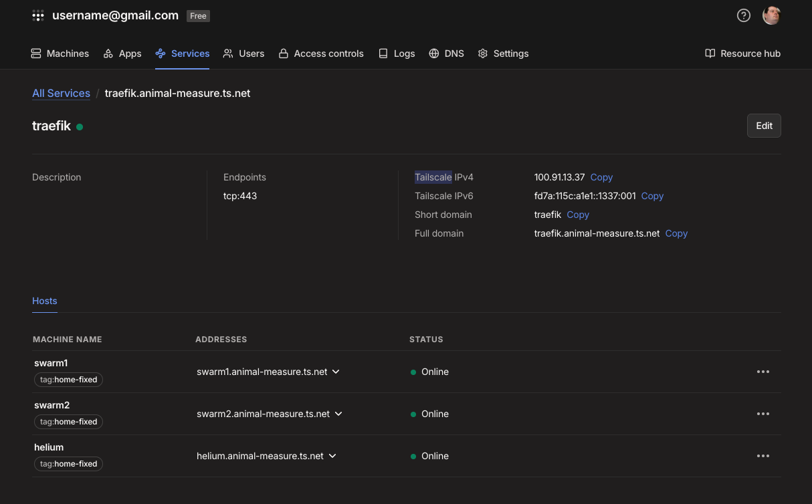Go back to All Services

[61, 93]
